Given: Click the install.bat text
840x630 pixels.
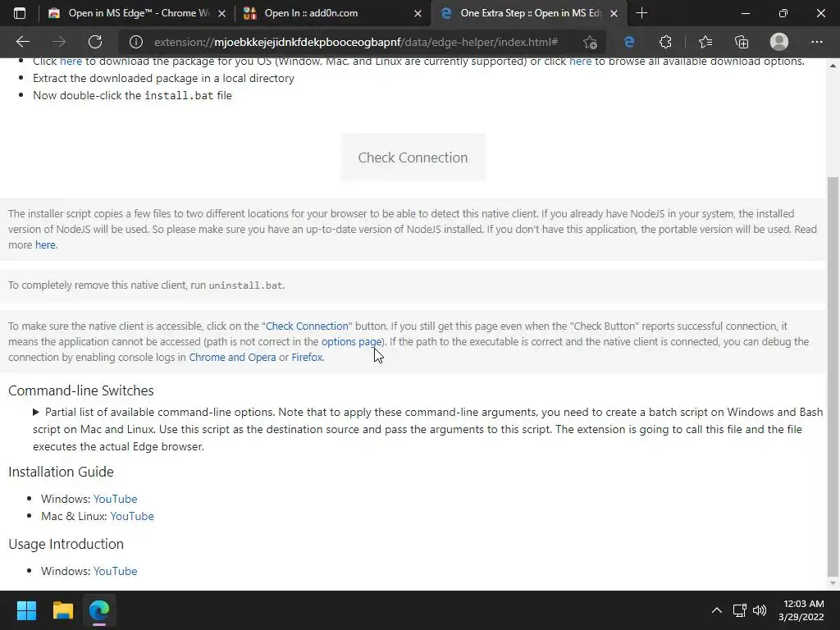Looking at the screenshot, I should [x=179, y=95].
